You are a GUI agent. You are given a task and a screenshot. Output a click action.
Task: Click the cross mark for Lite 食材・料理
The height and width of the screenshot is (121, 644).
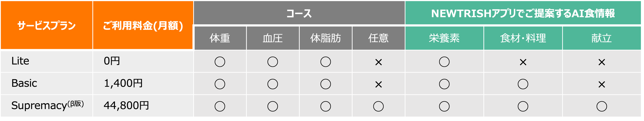click(523, 62)
